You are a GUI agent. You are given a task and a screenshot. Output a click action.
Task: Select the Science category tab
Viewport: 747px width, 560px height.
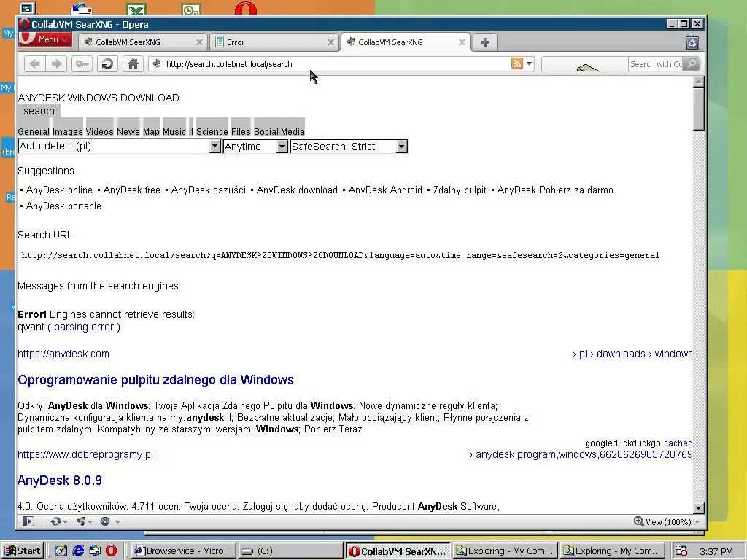pos(212,131)
